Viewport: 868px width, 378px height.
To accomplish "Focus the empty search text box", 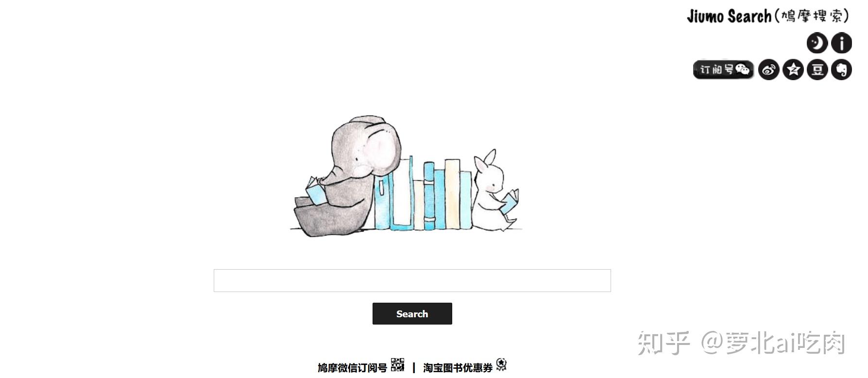I will [412, 280].
